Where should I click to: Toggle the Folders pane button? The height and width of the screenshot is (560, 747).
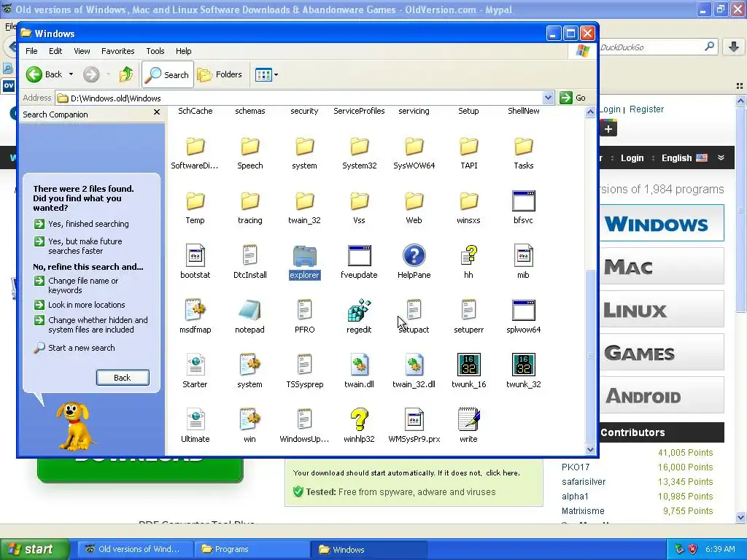click(220, 74)
